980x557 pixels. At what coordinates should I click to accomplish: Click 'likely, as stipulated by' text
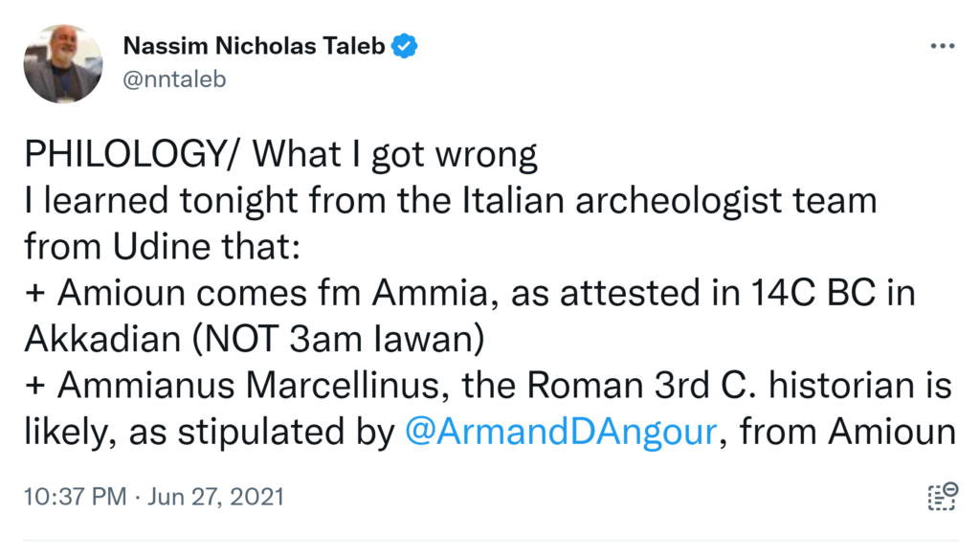(209, 432)
